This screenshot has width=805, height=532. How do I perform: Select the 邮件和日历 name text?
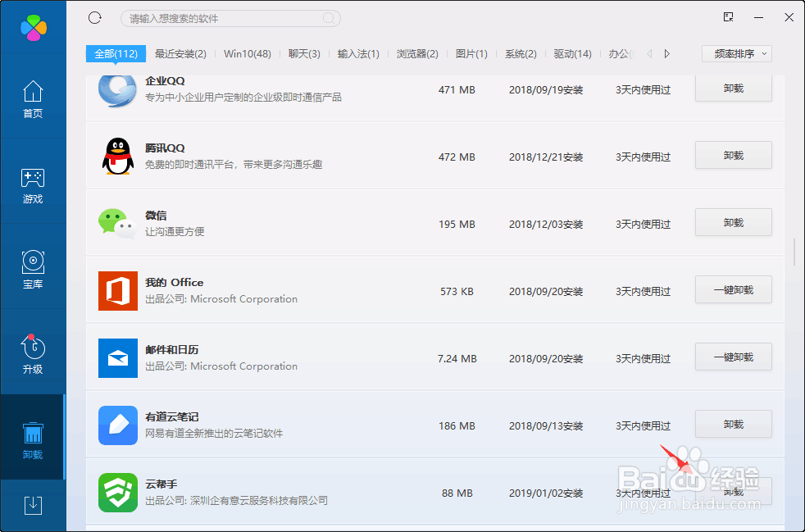pyautogui.click(x=171, y=350)
